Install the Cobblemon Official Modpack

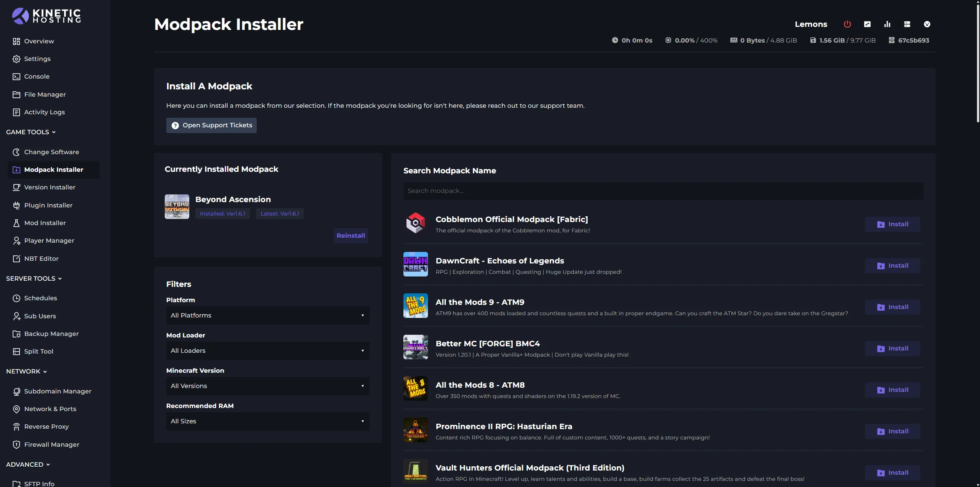click(892, 224)
